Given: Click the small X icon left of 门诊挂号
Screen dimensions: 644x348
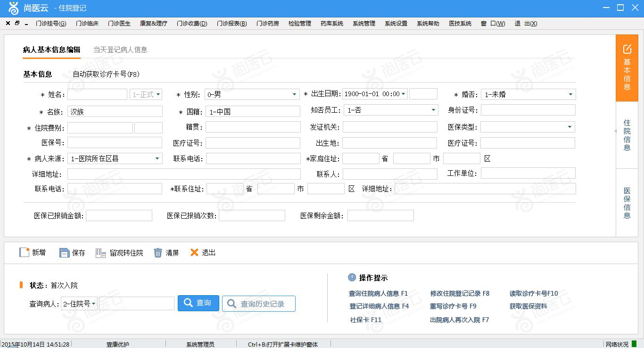Looking at the screenshot, I should click(8, 23).
